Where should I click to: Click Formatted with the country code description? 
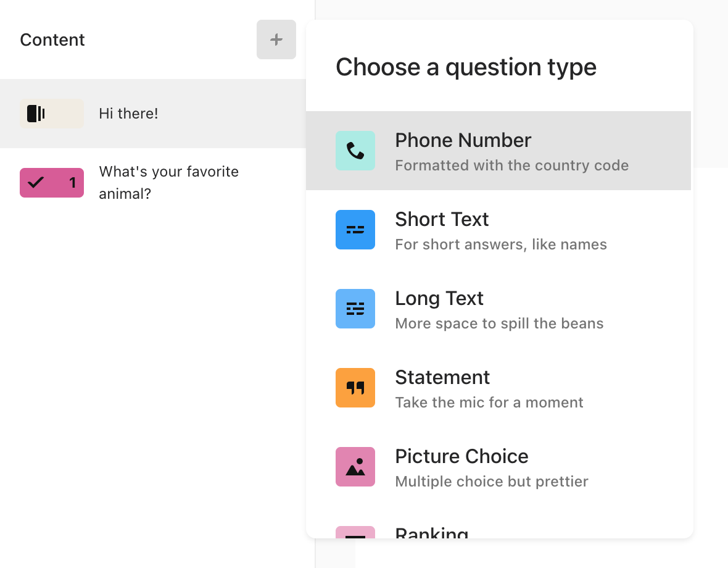tap(511, 165)
